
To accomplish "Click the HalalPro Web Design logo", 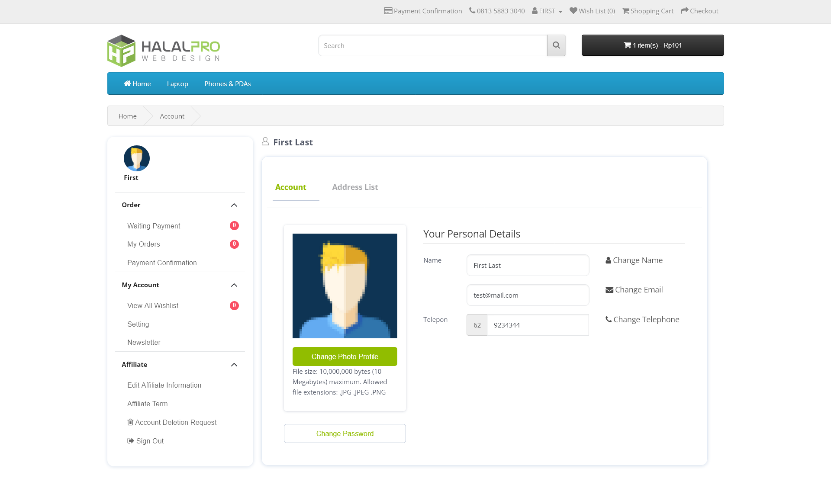I will click(164, 51).
